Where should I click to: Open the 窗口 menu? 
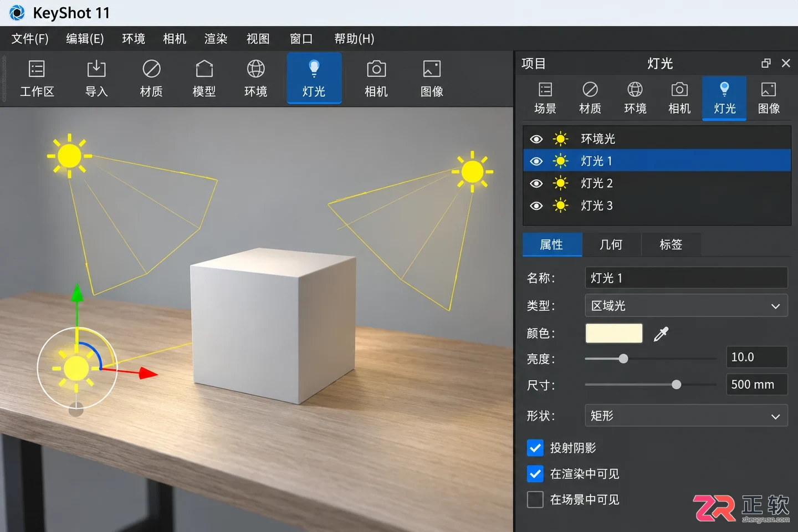coord(301,39)
